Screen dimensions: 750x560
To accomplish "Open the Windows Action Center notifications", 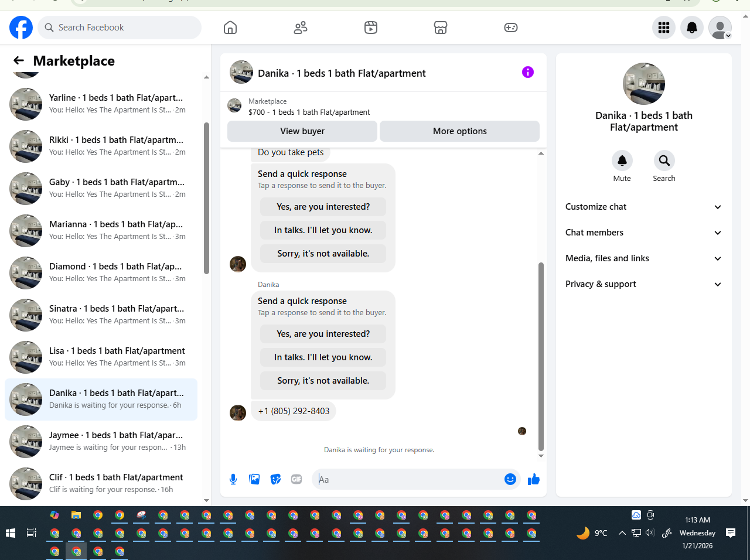I will coord(731,533).
